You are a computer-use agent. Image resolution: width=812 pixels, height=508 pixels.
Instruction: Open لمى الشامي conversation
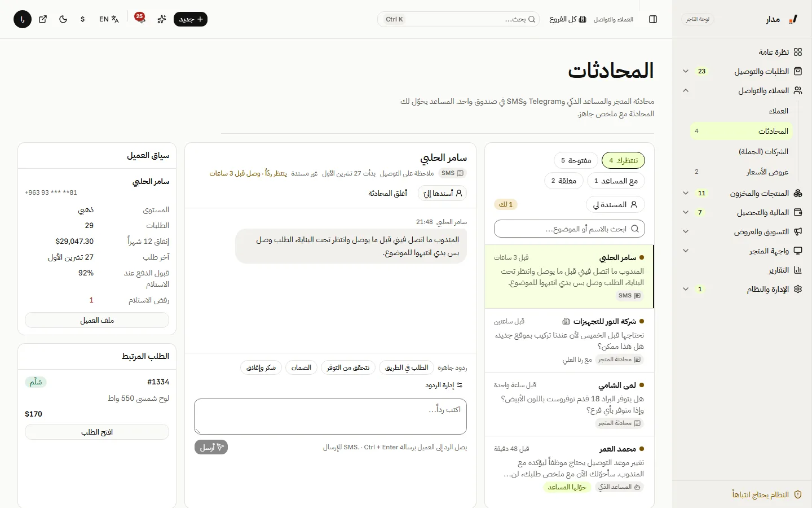(x=570, y=404)
